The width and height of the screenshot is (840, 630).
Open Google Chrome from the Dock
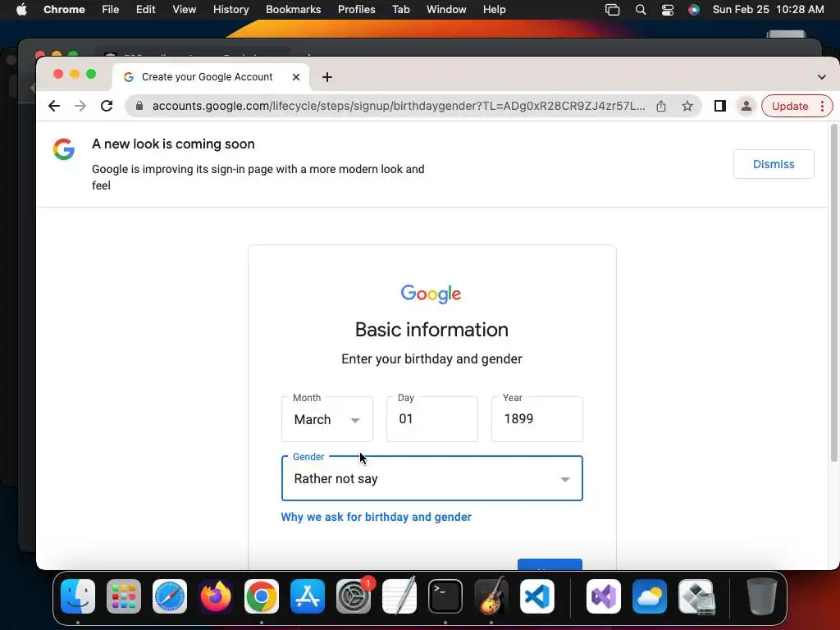point(262,596)
